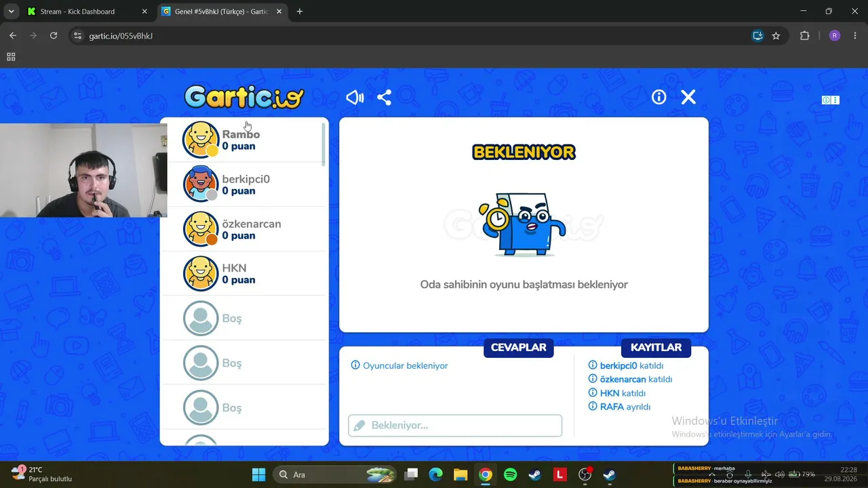The image size is (868, 488).
Task: Open the Gartic room info icon
Action: tap(659, 98)
